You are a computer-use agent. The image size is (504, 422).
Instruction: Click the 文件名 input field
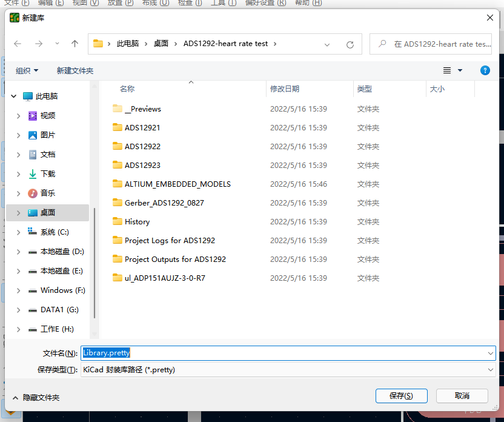pyautogui.click(x=283, y=353)
